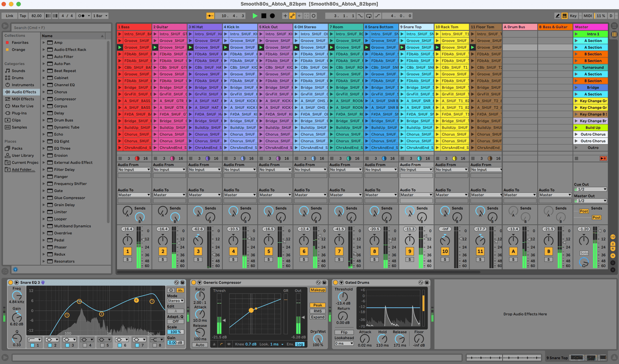Click the Stop button in transport
619x364 pixels.
(263, 16)
